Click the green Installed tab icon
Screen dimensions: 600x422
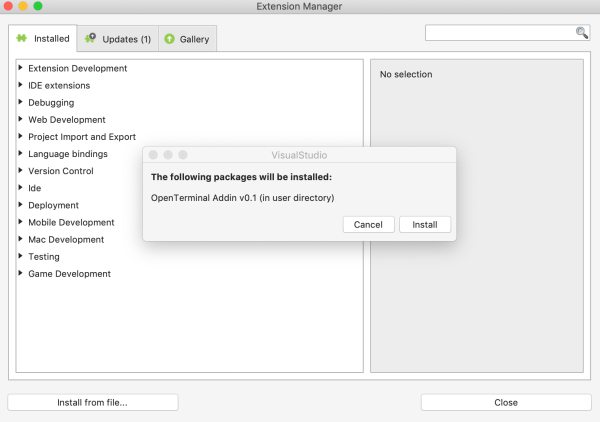coord(21,39)
